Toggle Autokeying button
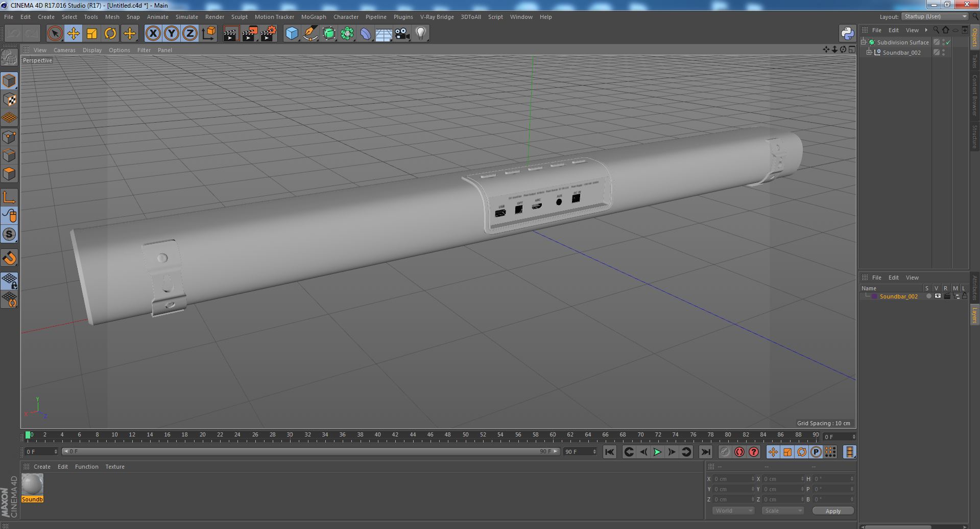Viewport: 980px width, 529px height. coord(739,452)
